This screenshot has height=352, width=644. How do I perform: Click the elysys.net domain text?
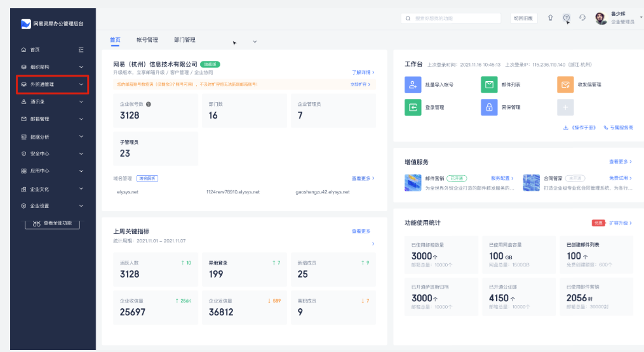pos(128,192)
